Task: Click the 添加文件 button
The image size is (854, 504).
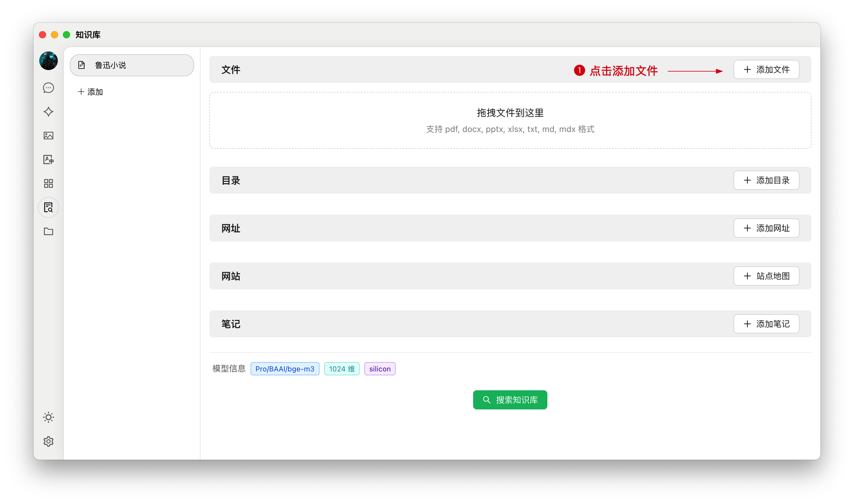Action: coord(766,70)
